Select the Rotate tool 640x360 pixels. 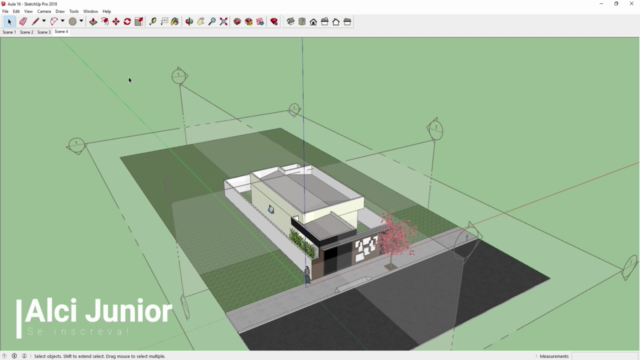127,22
